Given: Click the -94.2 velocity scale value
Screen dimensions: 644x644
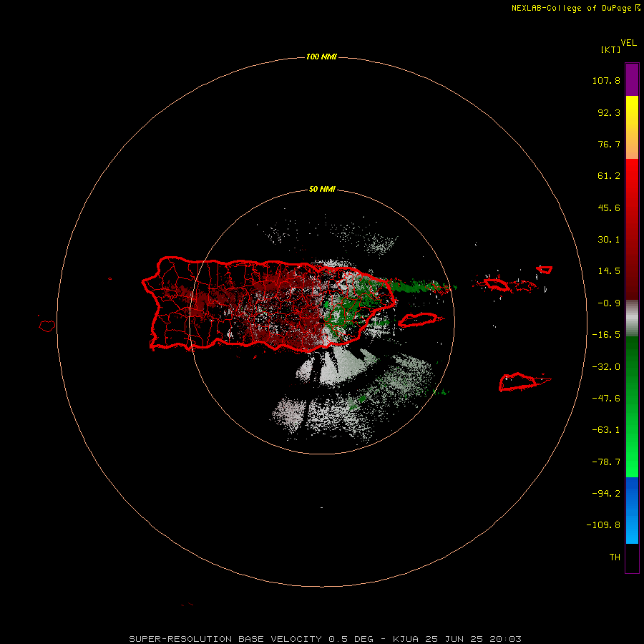Looking at the screenshot, I should click(x=606, y=493).
